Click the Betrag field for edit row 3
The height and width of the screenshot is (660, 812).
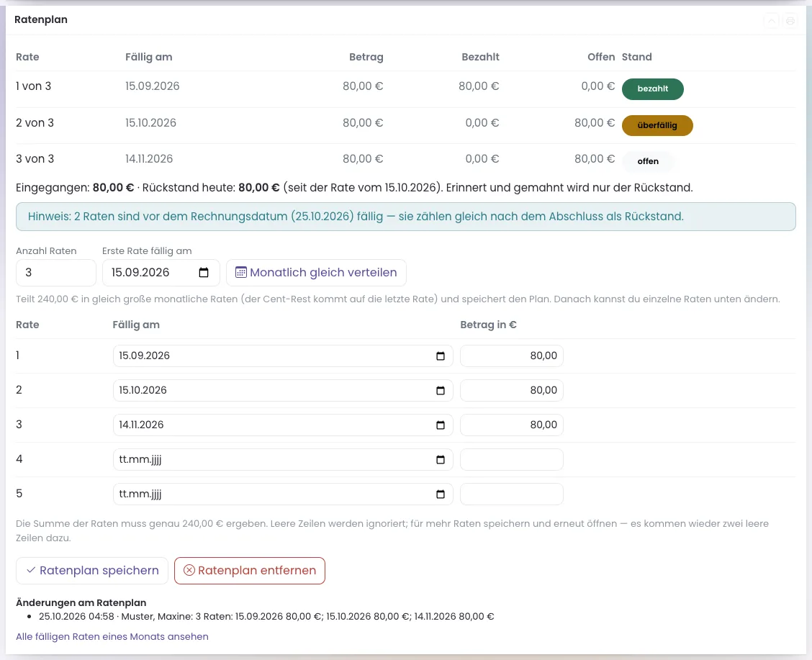tap(512, 425)
